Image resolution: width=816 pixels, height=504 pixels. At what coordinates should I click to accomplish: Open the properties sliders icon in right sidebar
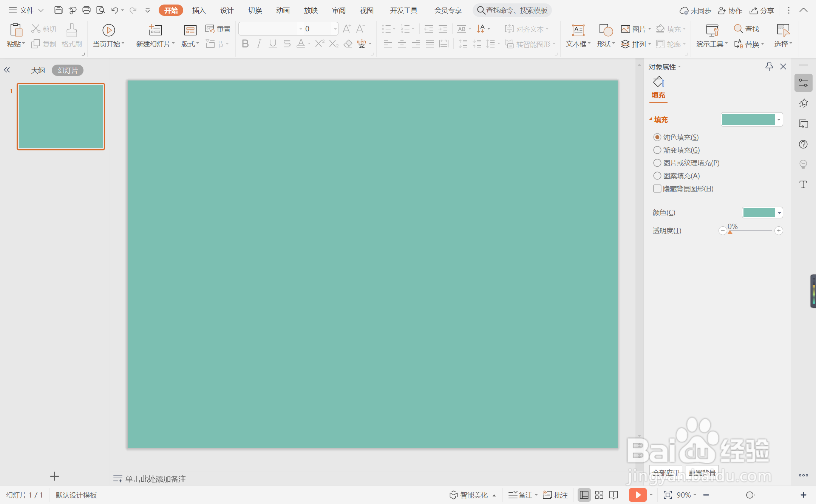pos(803,83)
